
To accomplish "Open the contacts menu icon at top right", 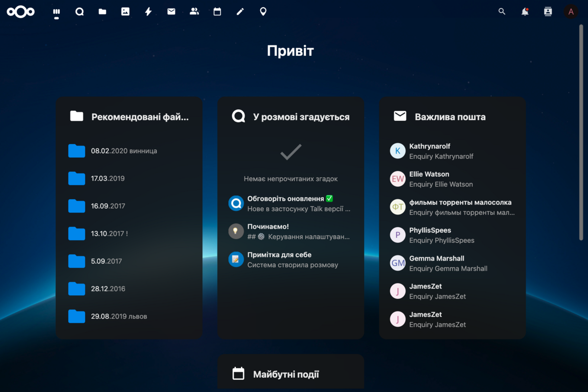I will (x=548, y=12).
